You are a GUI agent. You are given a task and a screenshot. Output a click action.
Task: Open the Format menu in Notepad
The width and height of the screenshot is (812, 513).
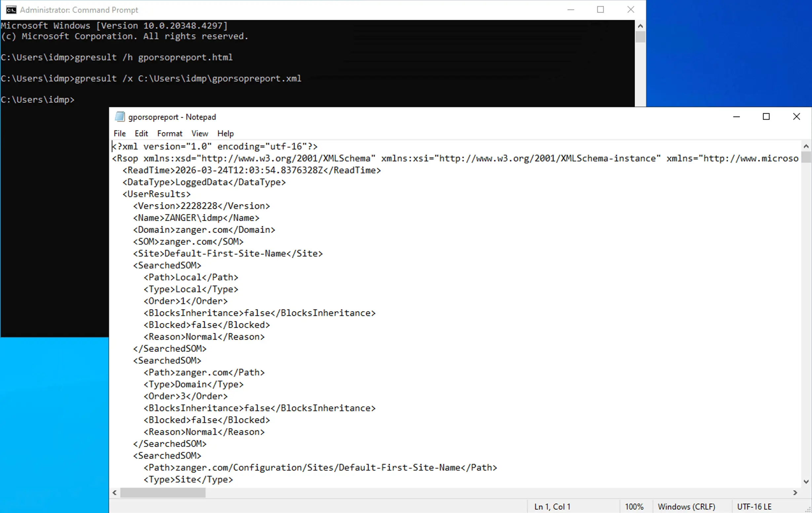point(169,133)
